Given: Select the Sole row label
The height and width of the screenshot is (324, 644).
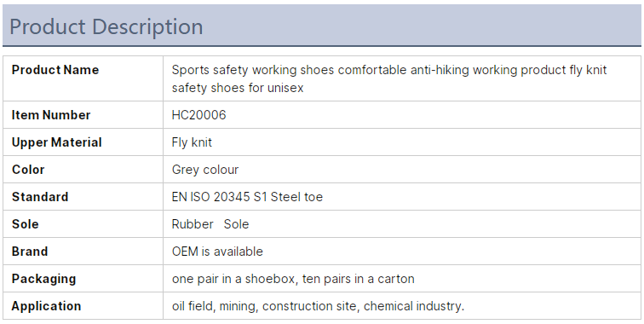Looking at the screenshot, I should tap(25, 224).
